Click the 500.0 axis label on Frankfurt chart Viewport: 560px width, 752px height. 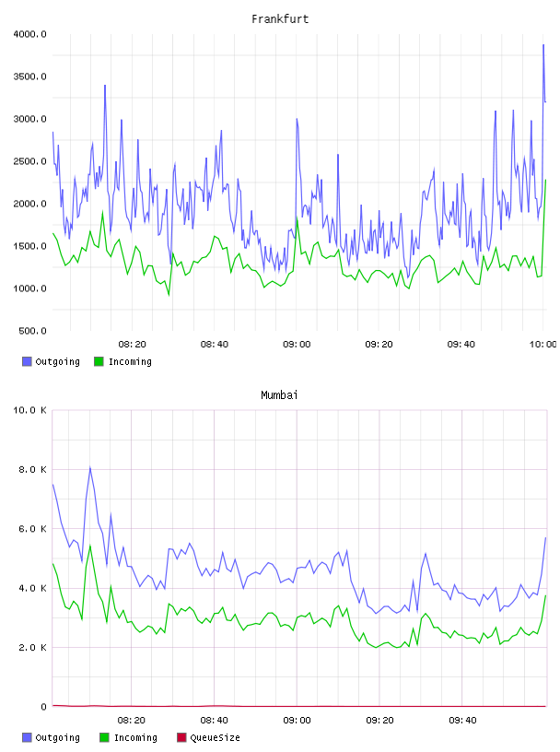pyautogui.click(x=32, y=331)
